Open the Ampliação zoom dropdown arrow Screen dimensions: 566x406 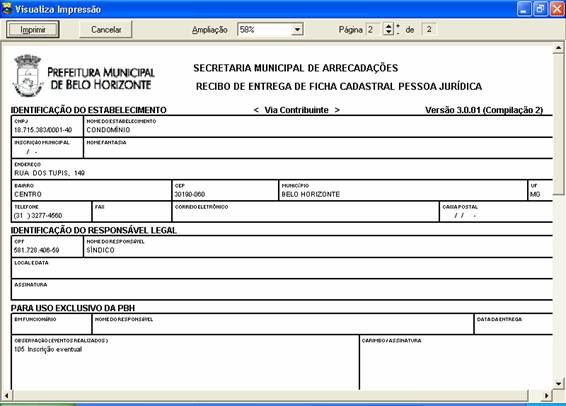pyautogui.click(x=297, y=30)
